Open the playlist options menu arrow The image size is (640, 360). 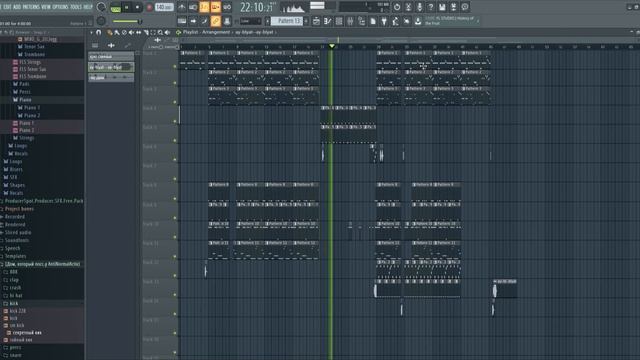91,32
